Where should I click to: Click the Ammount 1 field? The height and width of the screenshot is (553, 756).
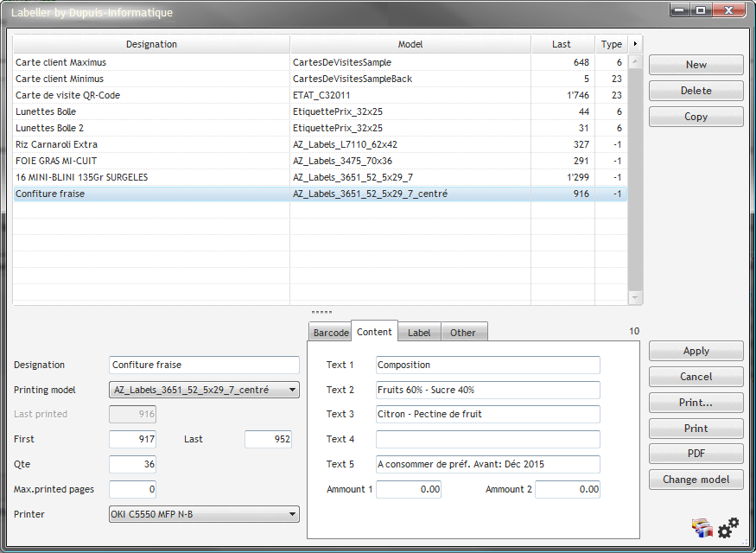coord(409,489)
